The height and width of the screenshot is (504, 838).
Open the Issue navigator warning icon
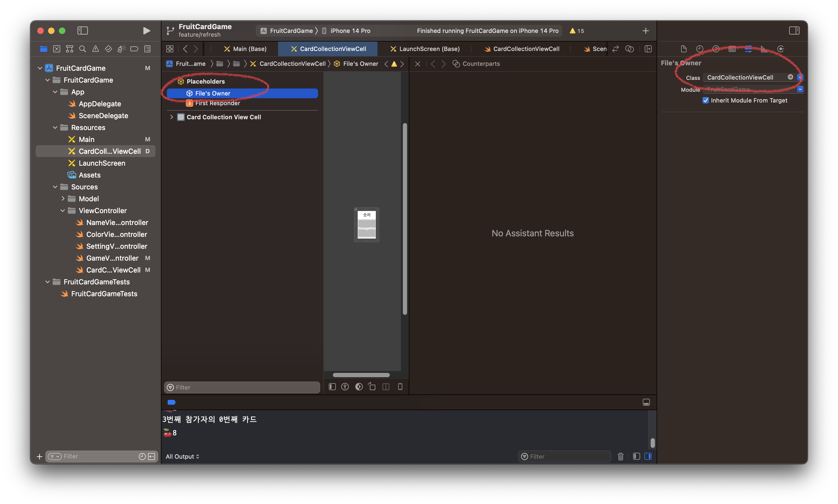click(96, 49)
